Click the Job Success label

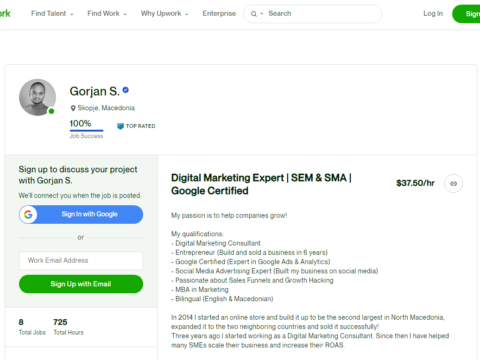tap(86, 136)
